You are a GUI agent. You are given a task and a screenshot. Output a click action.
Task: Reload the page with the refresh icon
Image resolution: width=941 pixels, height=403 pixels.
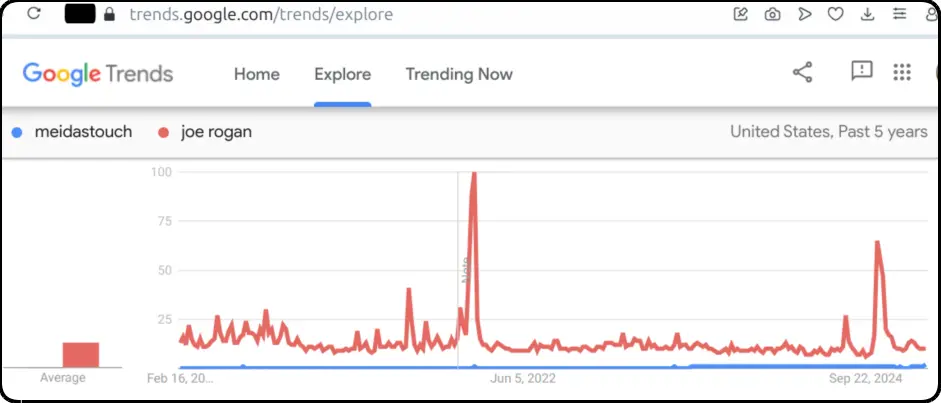34,13
